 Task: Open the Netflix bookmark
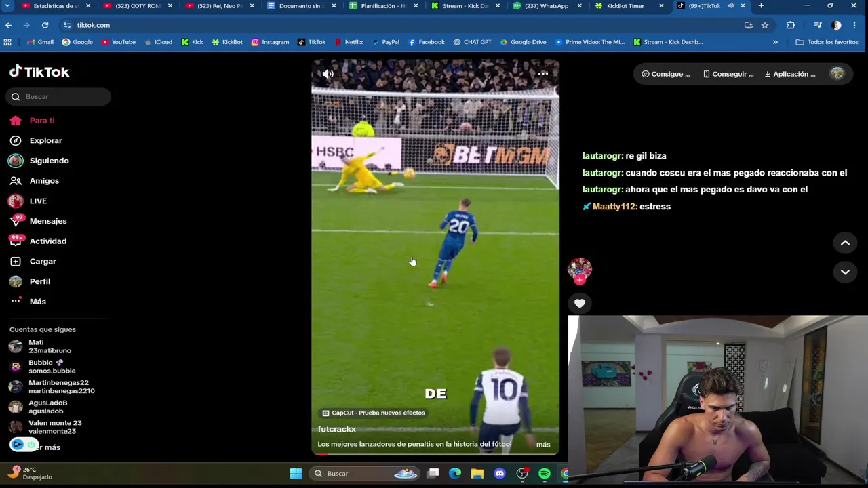(349, 42)
